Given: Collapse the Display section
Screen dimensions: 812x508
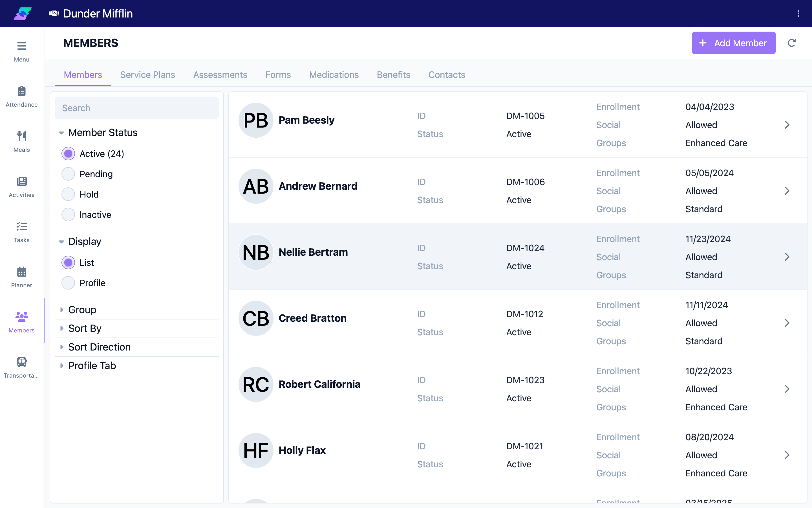Looking at the screenshot, I should pyautogui.click(x=136, y=241).
